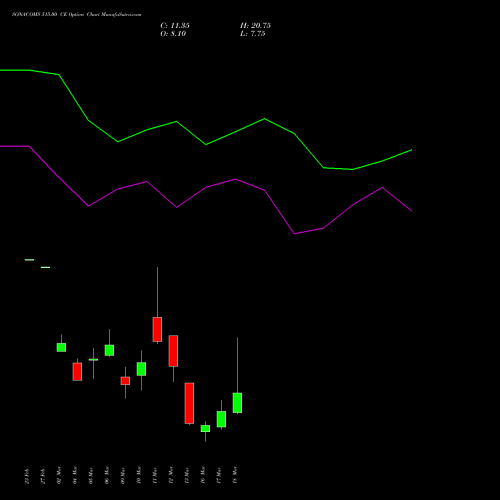Select the green candlestick above 02 Mar
Screen dimensions: 500x500
pos(61,347)
